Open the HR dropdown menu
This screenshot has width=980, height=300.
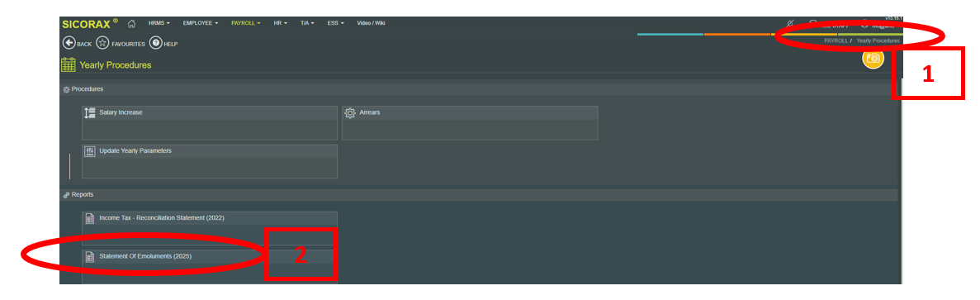pos(280,23)
